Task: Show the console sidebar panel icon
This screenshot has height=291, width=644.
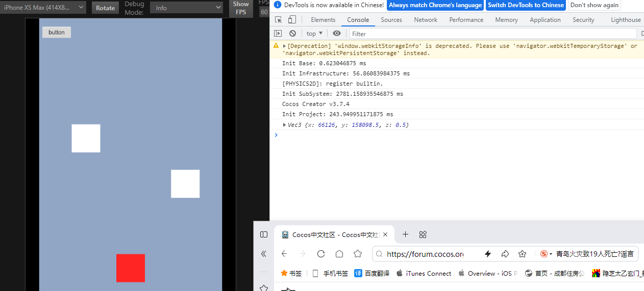Action: (x=278, y=33)
